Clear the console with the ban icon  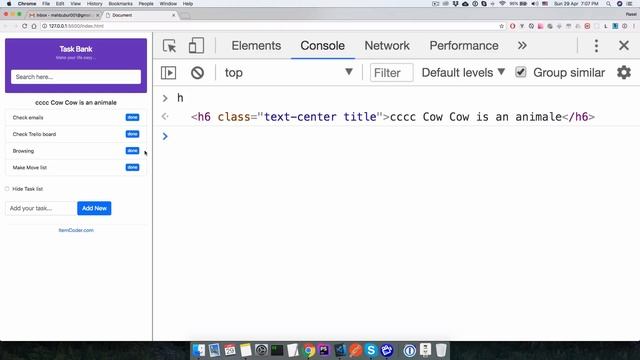[197, 73]
